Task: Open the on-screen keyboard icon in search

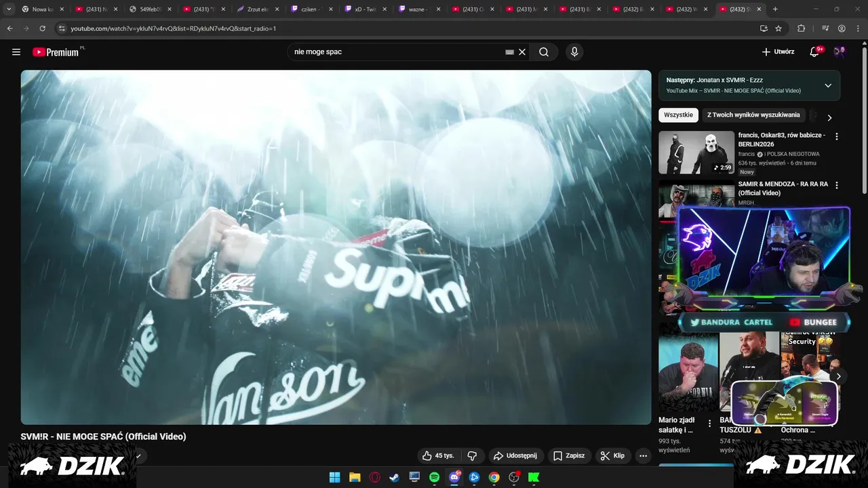Action: [509, 52]
